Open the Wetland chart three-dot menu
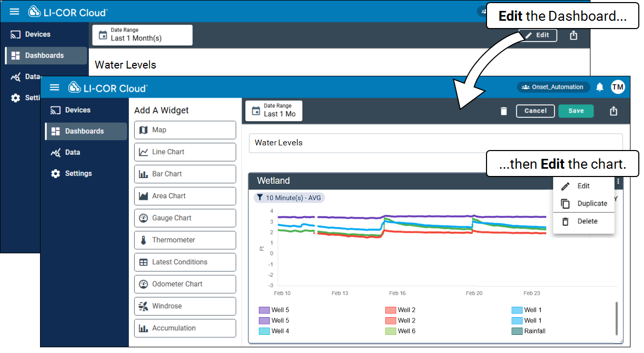 point(618,181)
